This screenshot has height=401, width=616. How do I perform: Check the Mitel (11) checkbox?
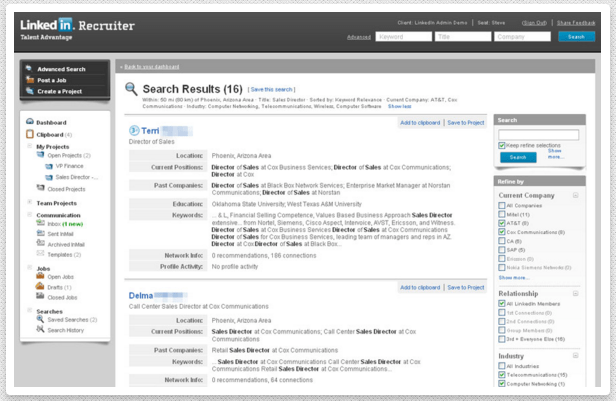point(502,214)
